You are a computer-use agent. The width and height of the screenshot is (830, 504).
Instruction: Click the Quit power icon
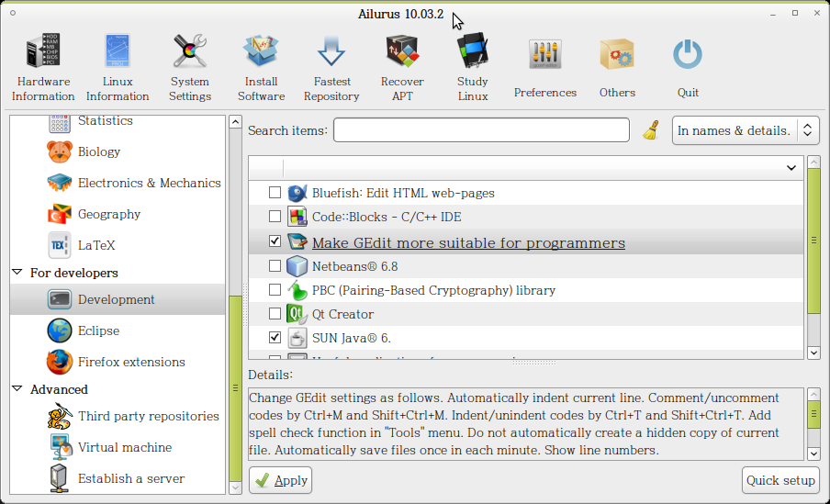[x=688, y=54]
